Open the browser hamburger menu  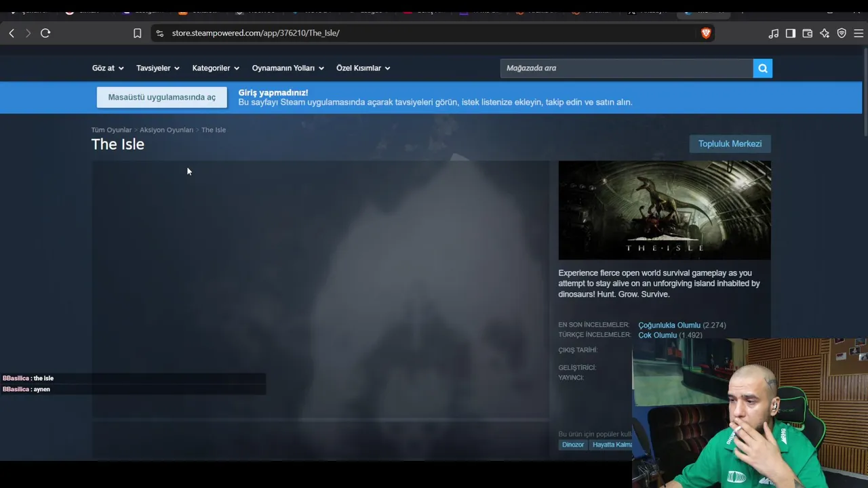pyautogui.click(x=859, y=33)
